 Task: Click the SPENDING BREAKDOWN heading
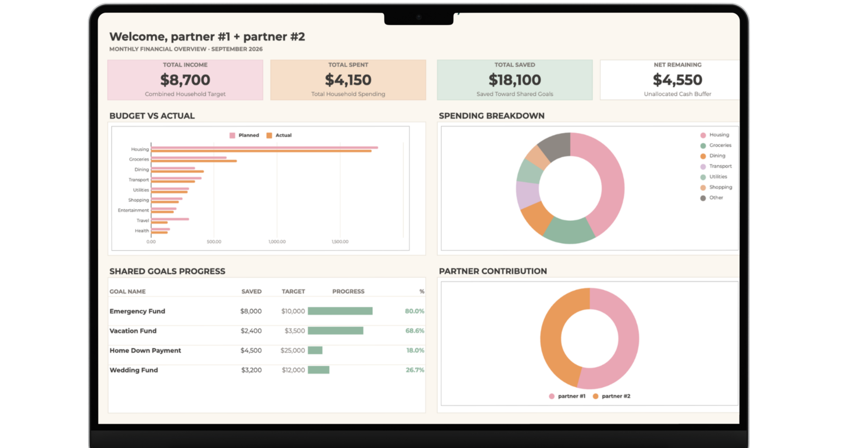tap(492, 116)
